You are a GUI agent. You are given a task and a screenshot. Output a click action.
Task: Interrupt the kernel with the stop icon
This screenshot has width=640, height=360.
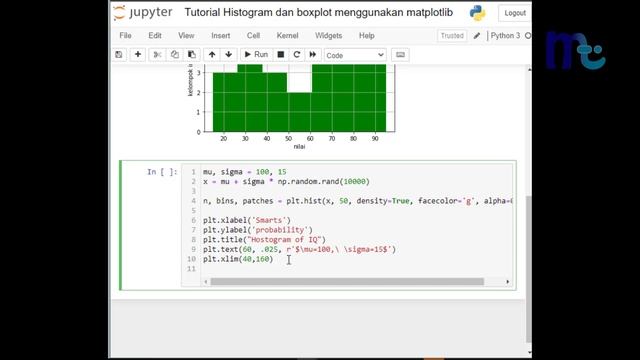pos(281,55)
